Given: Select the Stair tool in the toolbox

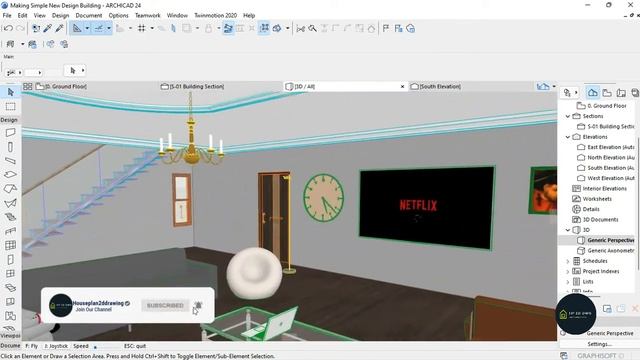Looking at the screenshot, I should pyautogui.click(x=11, y=217).
